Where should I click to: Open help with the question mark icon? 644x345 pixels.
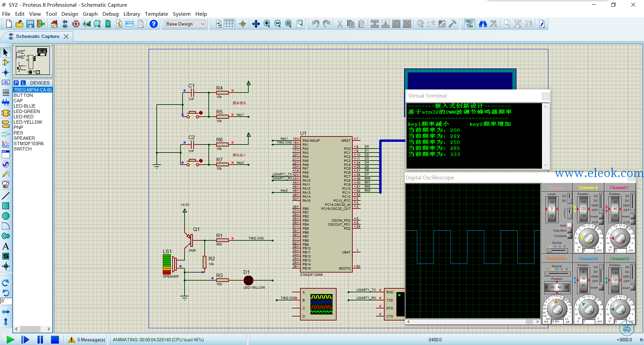[153, 24]
